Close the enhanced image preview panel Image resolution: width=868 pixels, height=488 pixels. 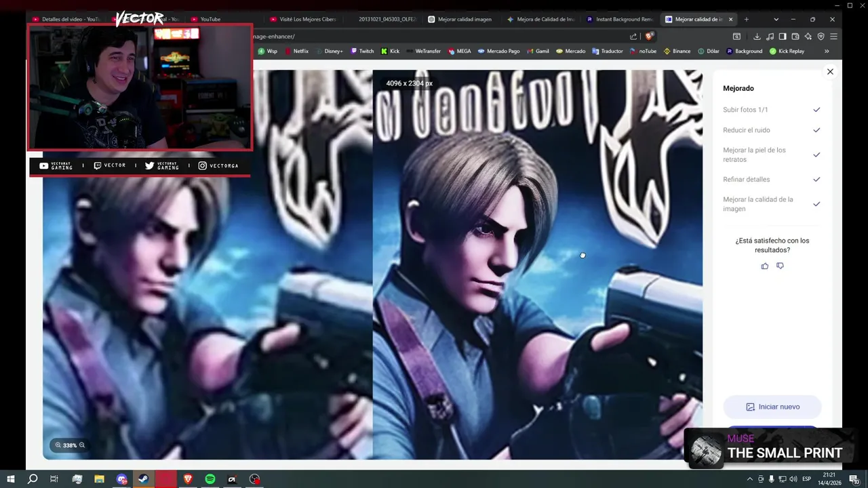(829, 72)
